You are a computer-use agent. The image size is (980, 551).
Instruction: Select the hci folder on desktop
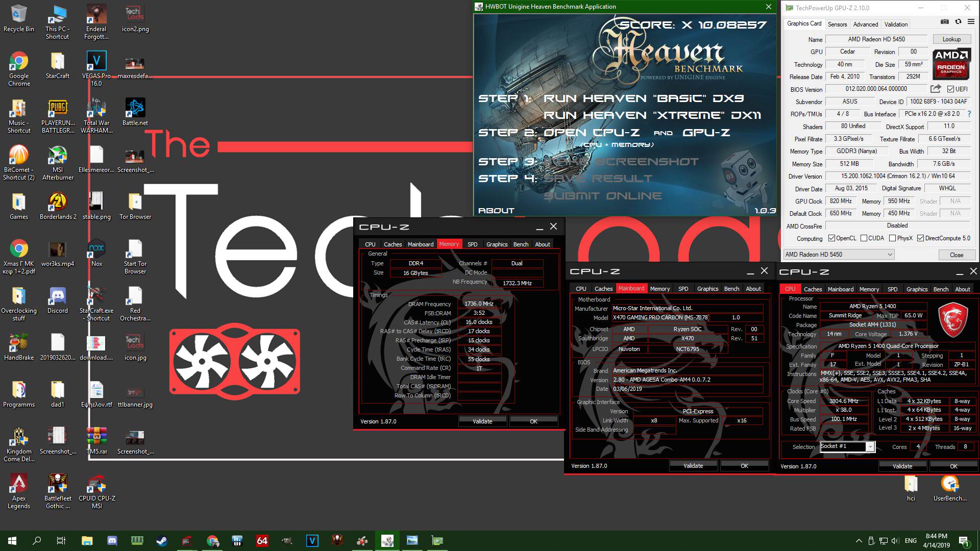911,488
